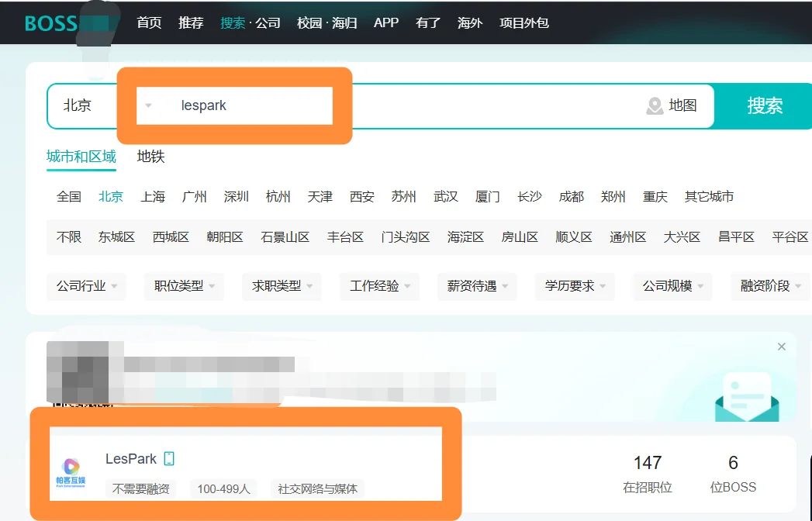This screenshot has width=812, height=521.
Task: Click the BOSS logo
Action: (50, 22)
